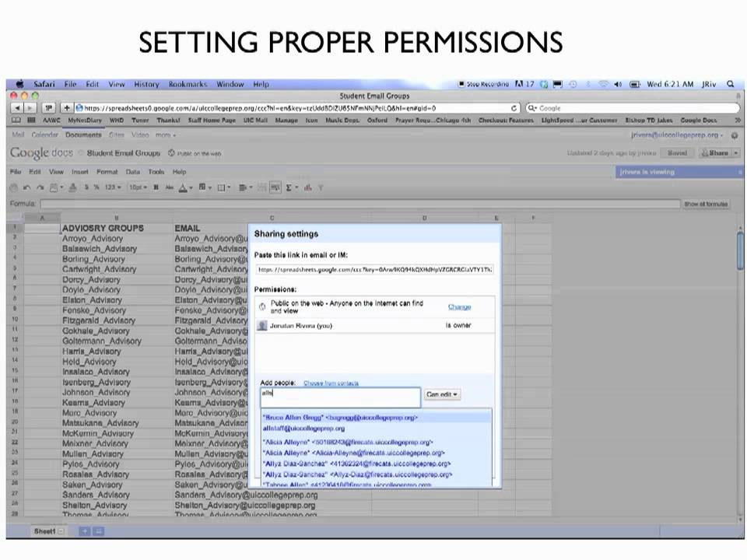
Task: Click Safari forward navigation arrow
Action: coord(30,108)
